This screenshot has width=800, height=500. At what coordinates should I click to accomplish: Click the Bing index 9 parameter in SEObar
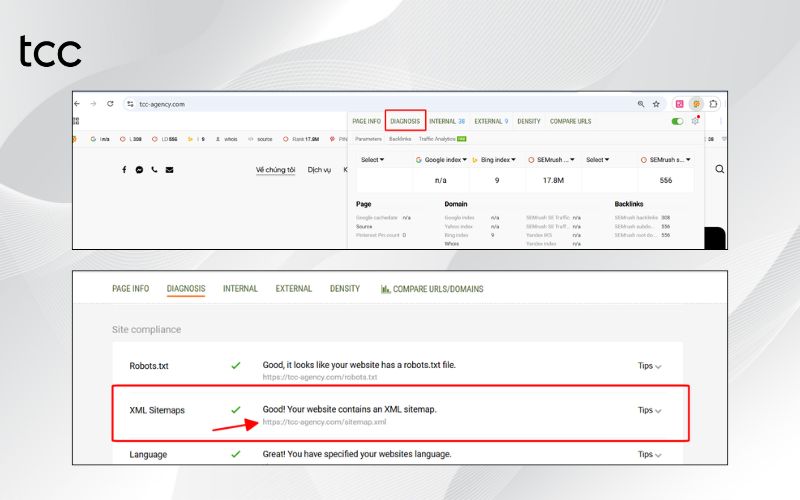(196, 139)
